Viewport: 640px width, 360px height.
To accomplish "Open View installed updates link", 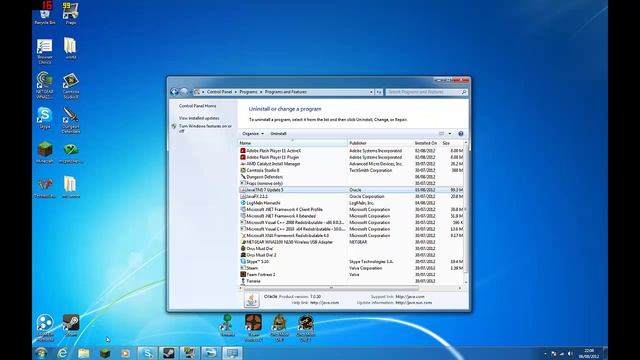I will tap(199, 118).
